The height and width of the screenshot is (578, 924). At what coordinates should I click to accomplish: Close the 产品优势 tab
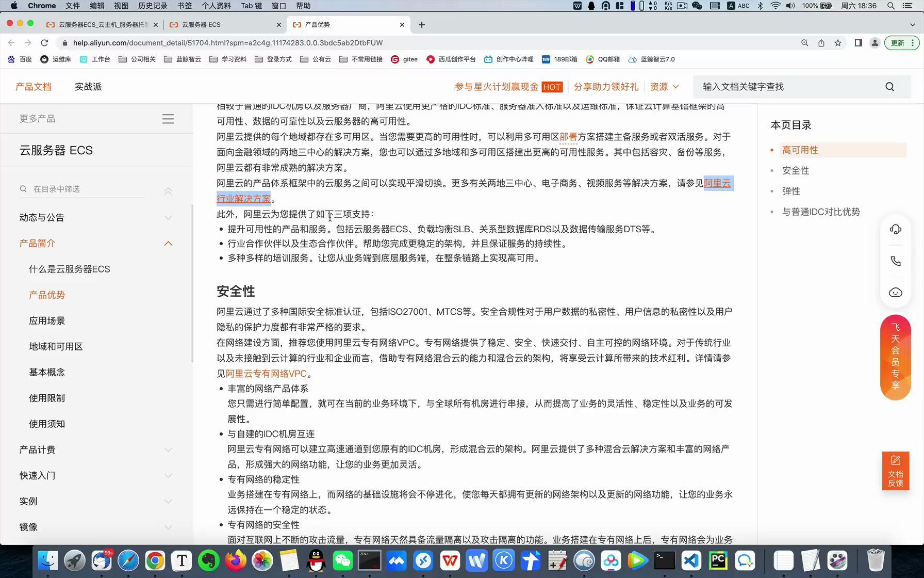pyautogui.click(x=402, y=25)
